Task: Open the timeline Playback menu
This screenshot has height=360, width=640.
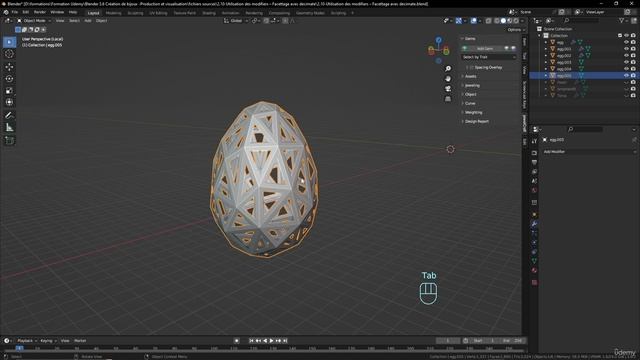Action: coord(27,340)
